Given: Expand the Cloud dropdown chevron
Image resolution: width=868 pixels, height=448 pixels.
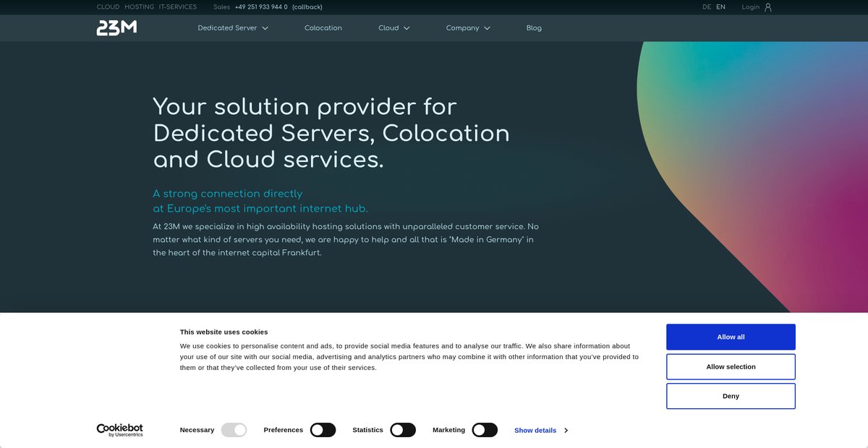Looking at the screenshot, I should [407, 28].
